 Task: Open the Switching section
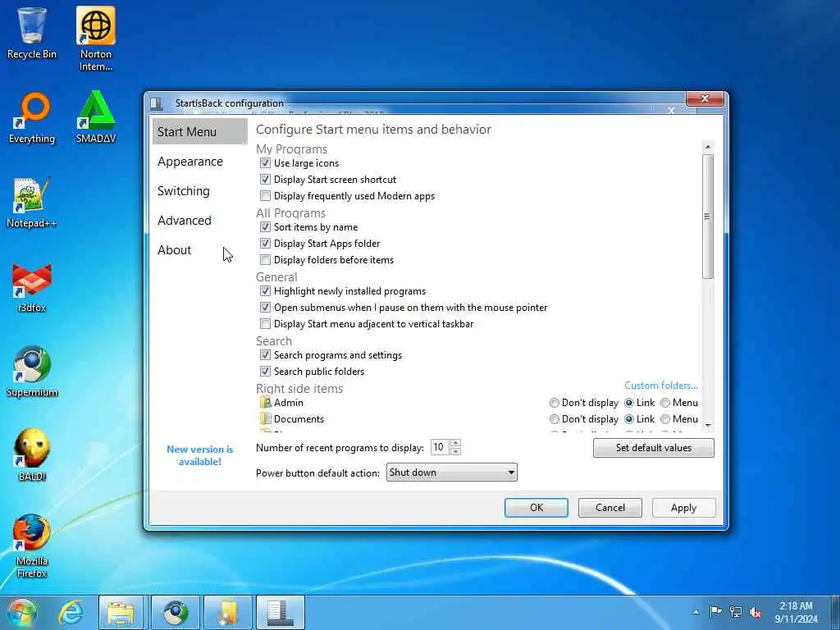click(184, 190)
